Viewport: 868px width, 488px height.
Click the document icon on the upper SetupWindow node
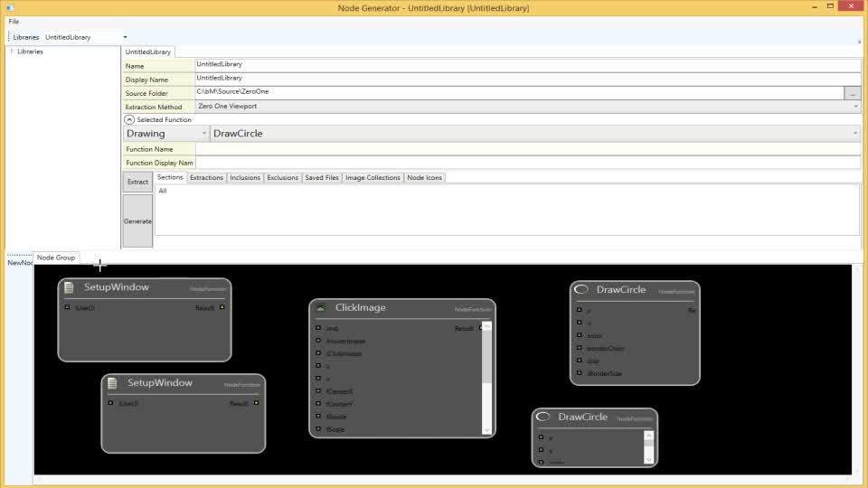tap(69, 287)
